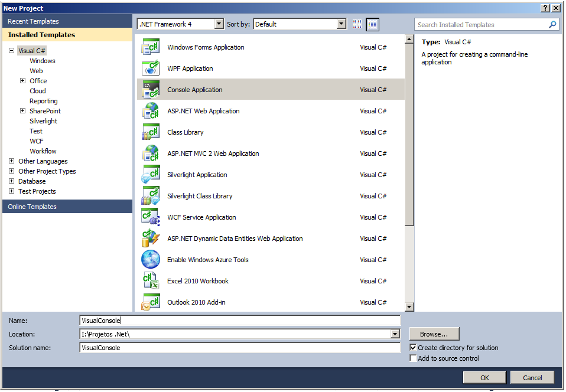Select the Class Library template icon
This screenshot has height=392, width=566.
click(151, 132)
